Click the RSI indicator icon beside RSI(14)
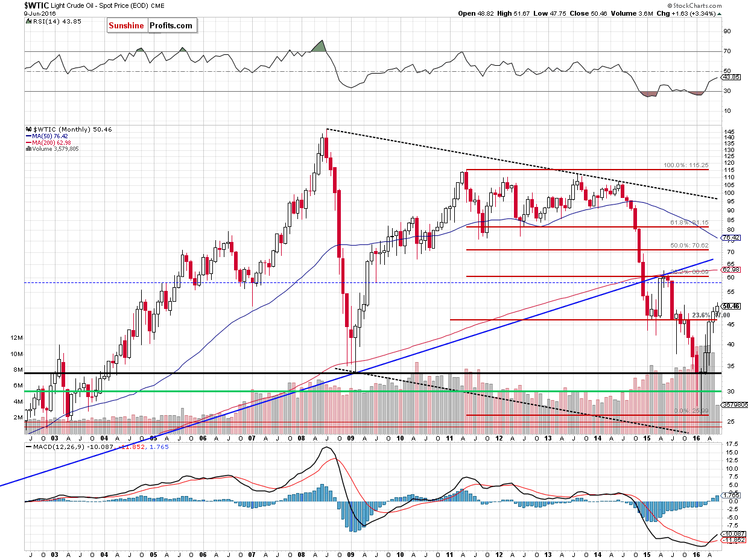Viewport: 748px width, 560px height. pyautogui.click(x=28, y=22)
